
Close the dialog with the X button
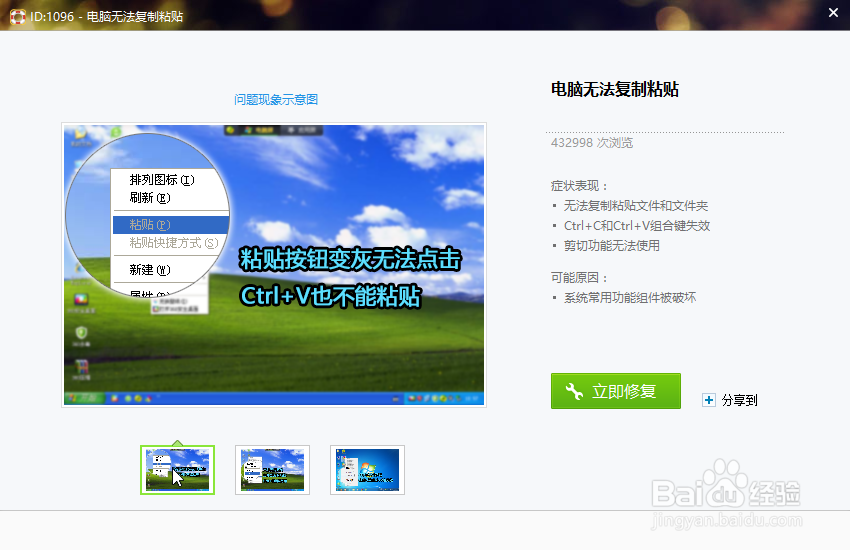(x=833, y=12)
